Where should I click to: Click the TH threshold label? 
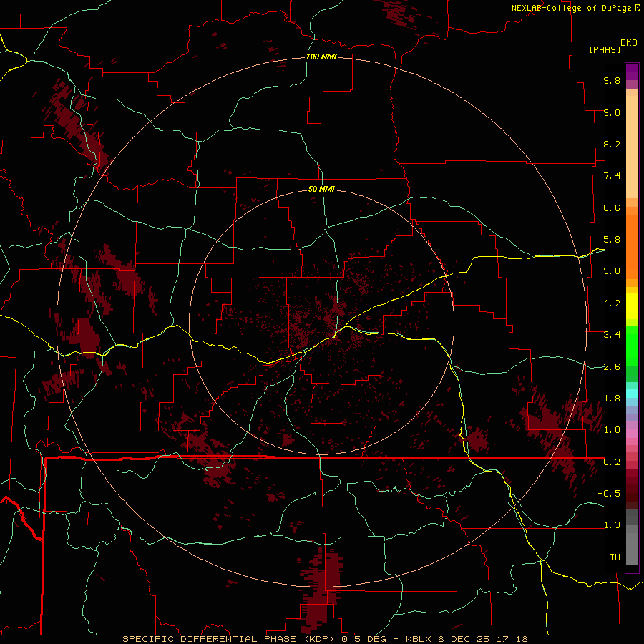[615, 557]
